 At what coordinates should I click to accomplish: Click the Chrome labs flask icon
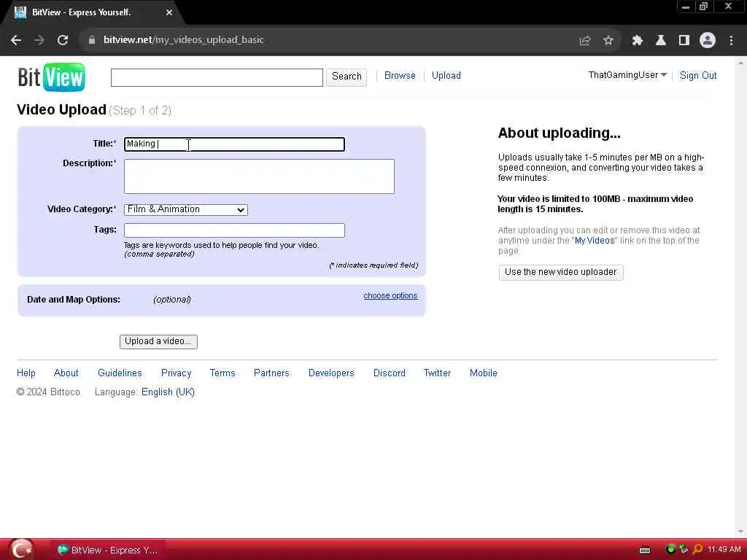[661, 41]
